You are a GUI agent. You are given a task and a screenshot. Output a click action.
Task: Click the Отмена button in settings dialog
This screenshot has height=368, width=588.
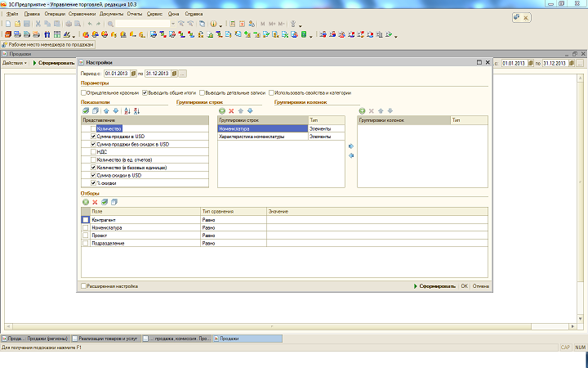pyautogui.click(x=481, y=286)
